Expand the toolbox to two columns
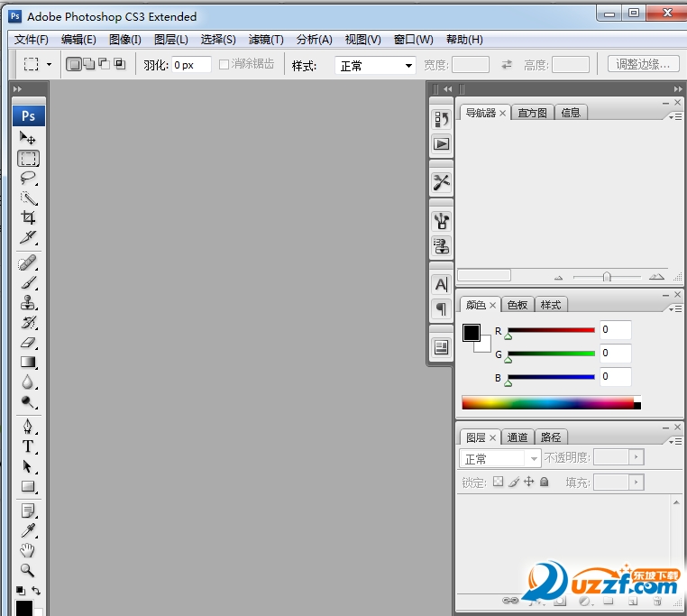The width and height of the screenshot is (687, 616). (17, 89)
